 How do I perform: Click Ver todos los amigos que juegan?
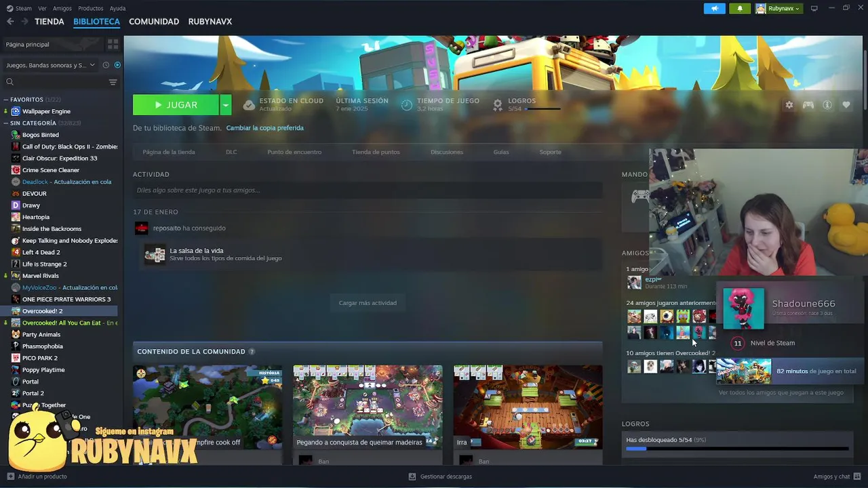pyautogui.click(x=781, y=392)
